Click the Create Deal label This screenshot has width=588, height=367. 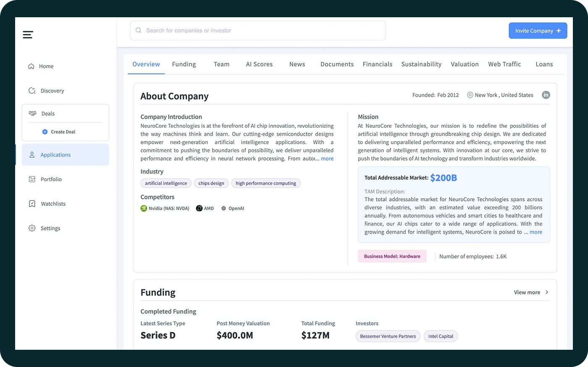point(63,132)
